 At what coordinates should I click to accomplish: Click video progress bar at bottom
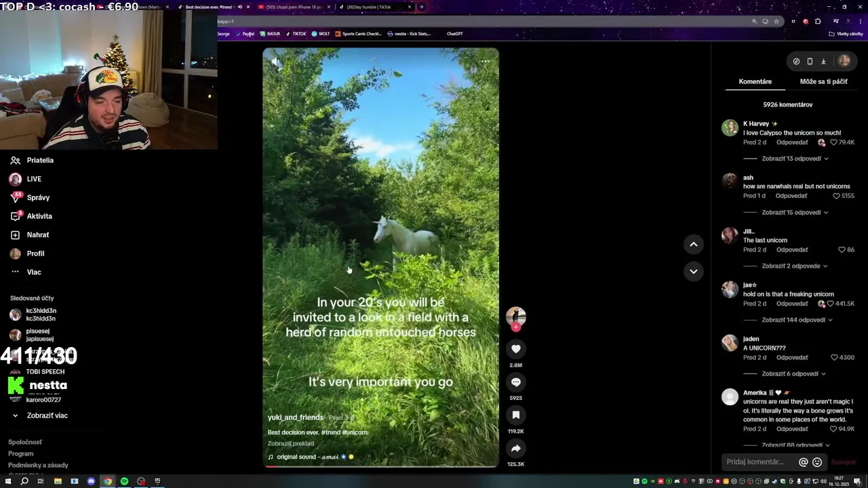[x=380, y=466]
